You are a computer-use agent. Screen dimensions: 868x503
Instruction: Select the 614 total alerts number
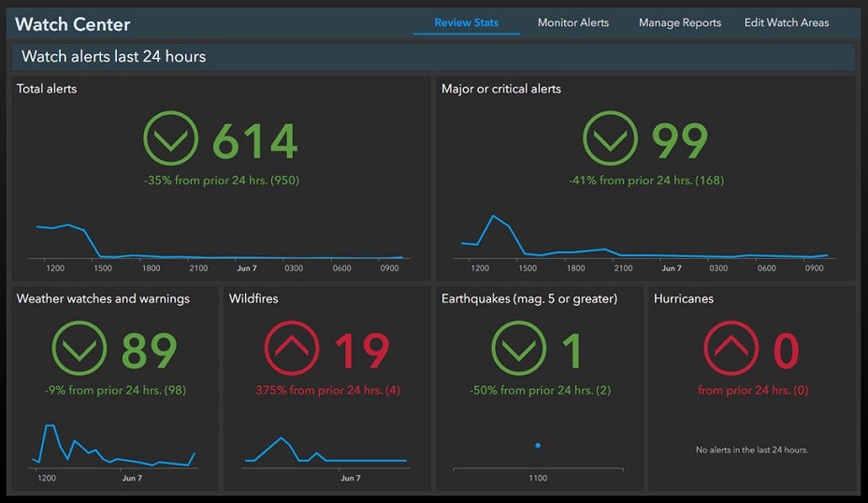pyautogui.click(x=254, y=141)
